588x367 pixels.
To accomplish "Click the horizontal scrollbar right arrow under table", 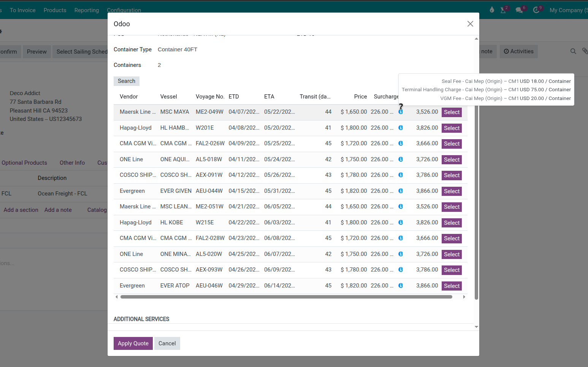I will [464, 297].
